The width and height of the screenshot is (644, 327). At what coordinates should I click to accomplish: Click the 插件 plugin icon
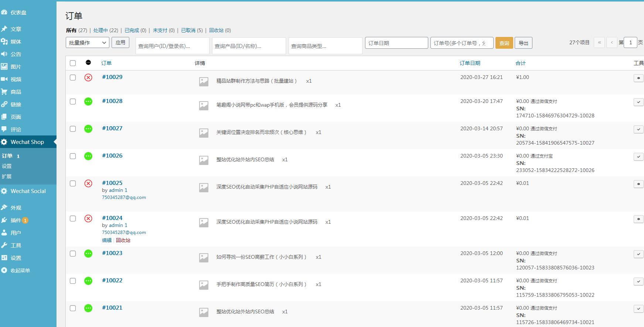coord(4,220)
